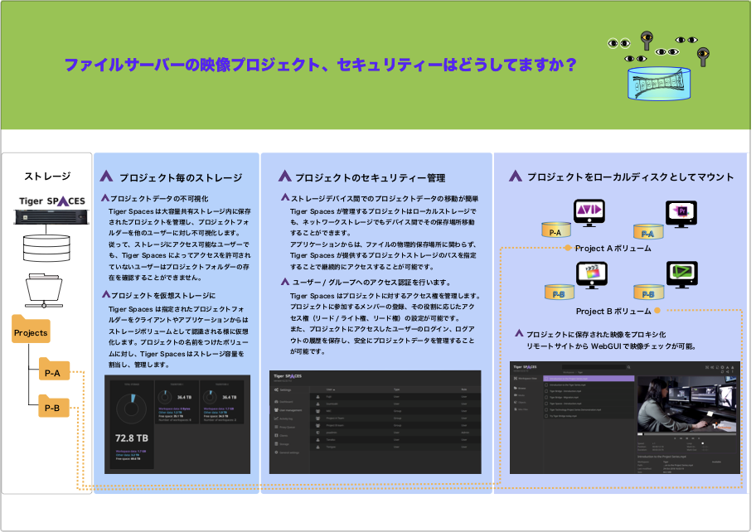Select Workspace View in the WebGUI sidebar
The height and width of the screenshot is (532, 756).
(526, 378)
